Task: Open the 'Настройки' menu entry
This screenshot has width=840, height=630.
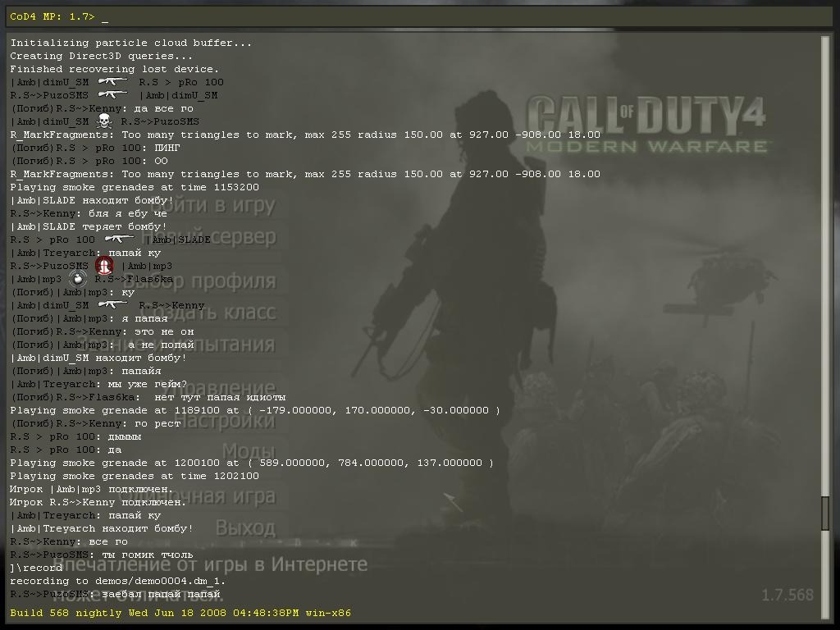Action: click(x=225, y=421)
